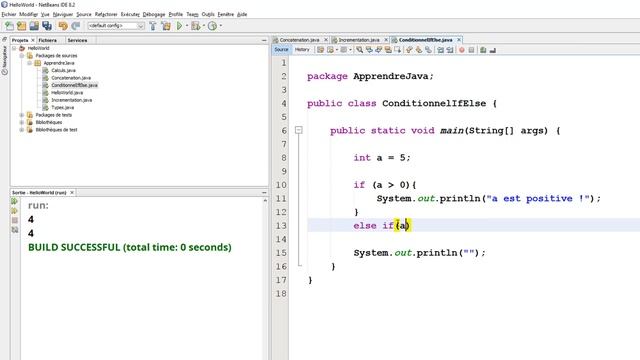The width and height of the screenshot is (640, 360).
Task: Minimize the Projets panel group
Action: (264, 40)
